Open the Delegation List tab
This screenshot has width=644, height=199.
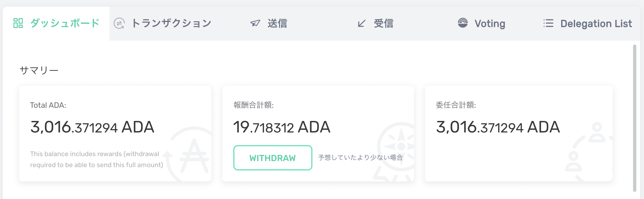[x=596, y=24]
